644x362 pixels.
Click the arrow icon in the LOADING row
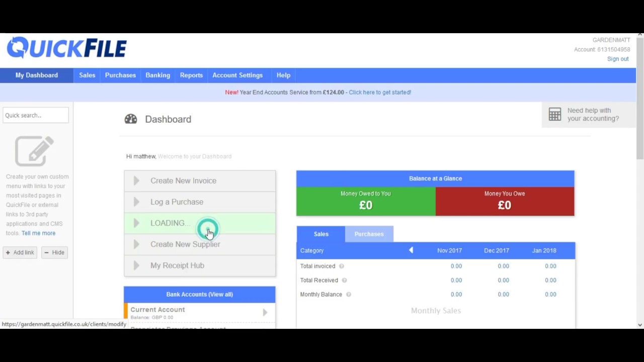136,223
